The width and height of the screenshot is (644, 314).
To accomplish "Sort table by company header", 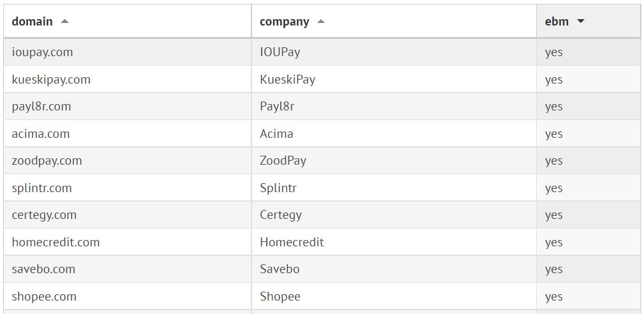I will (x=285, y=22).
